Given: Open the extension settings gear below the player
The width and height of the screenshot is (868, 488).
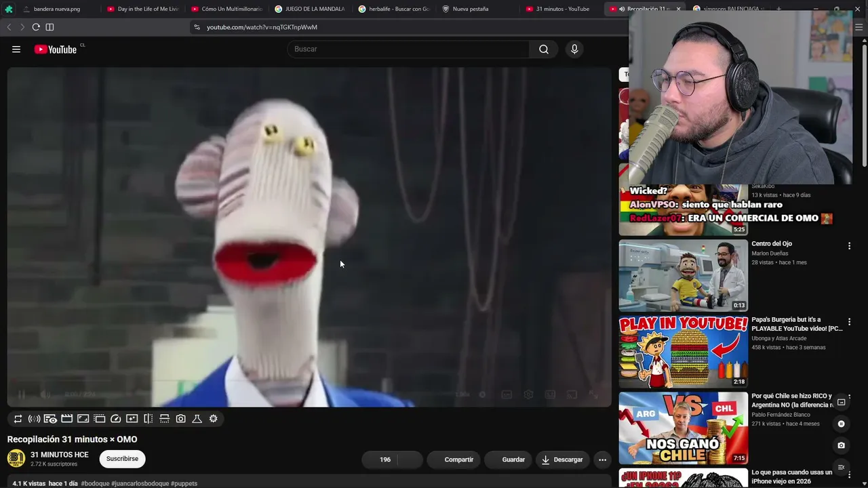Looking at the screenshot, I should pyautogui.click(x=213, y=419).
